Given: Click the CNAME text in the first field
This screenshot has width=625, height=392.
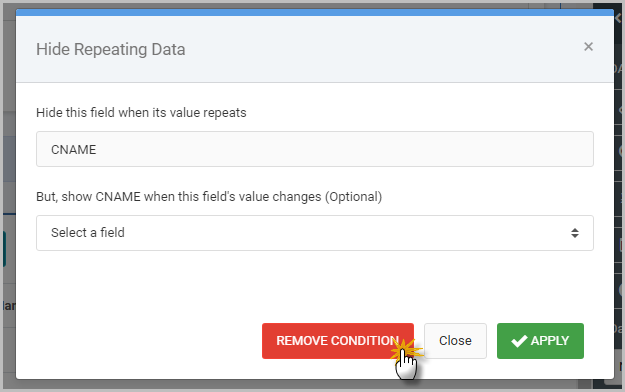Looking at the screenshot, I should click(74, 150).
